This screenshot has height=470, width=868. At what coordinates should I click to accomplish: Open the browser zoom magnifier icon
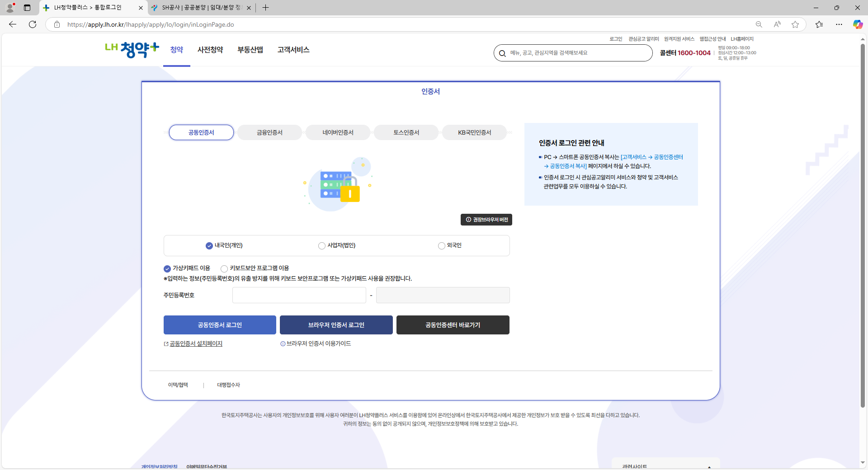click(x=759, y=24)
